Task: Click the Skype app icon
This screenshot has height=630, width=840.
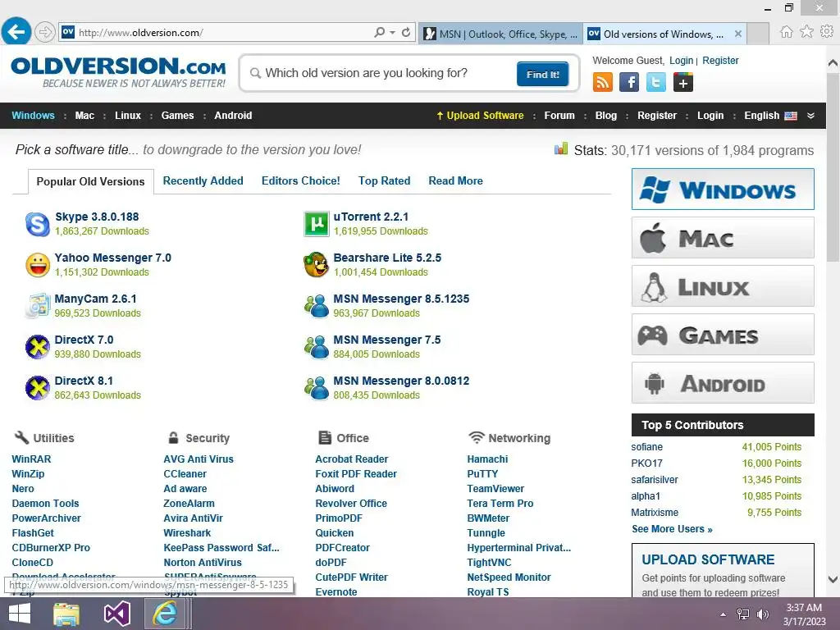Action: (38, 224)
